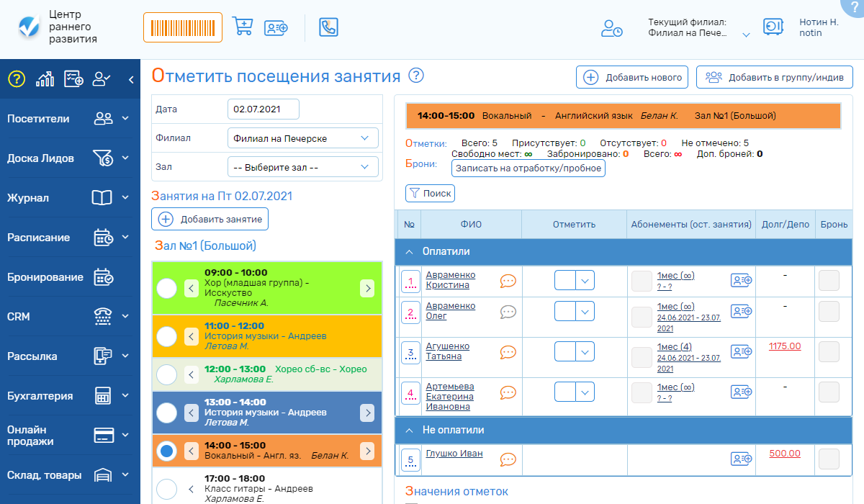Click Записать на отработку/пробное button
The height and width of the screenshot is (504, 864).
point(528,168)
